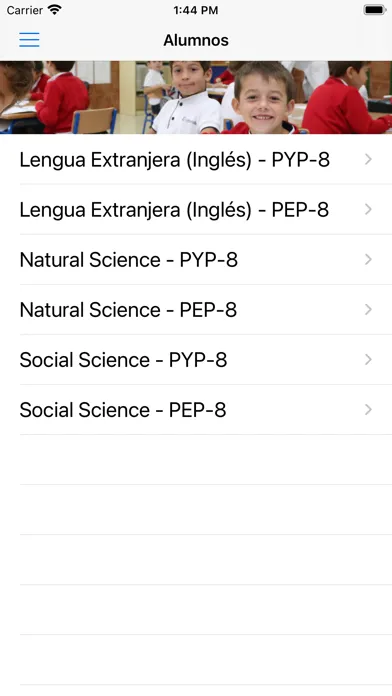
Task: Click the empty row below Social Science PEP-8
Action: 196,460
